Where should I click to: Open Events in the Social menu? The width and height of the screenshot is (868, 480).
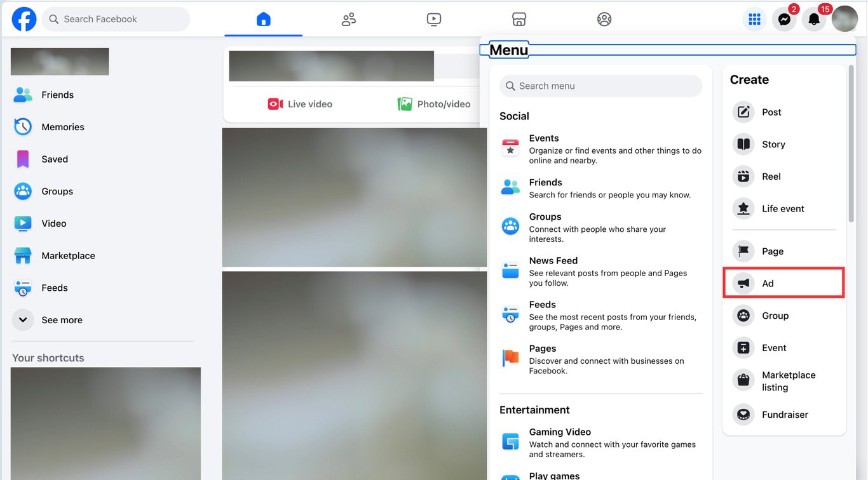pyautogui.click(x=601, y=149)
